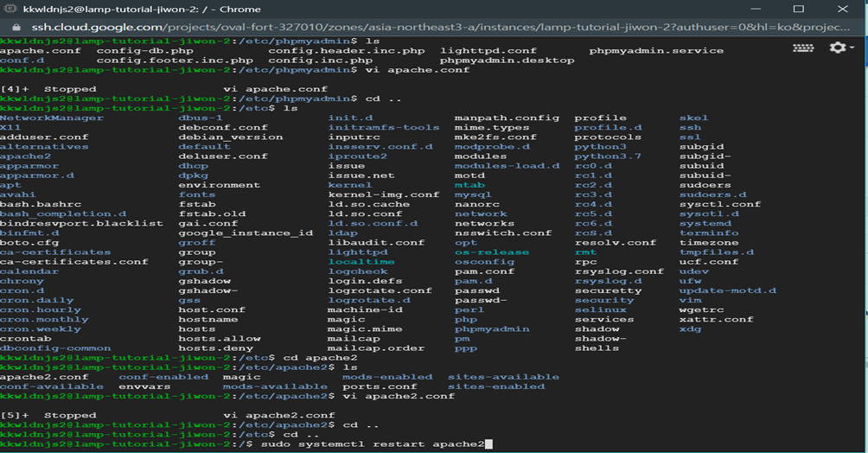Click 'mysql' directory name

tap(473, 195)
